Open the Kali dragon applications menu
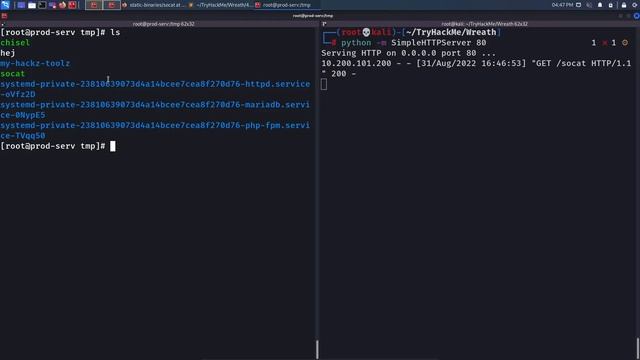The height and width of the screenshot is (360, 640). [5, 5]
